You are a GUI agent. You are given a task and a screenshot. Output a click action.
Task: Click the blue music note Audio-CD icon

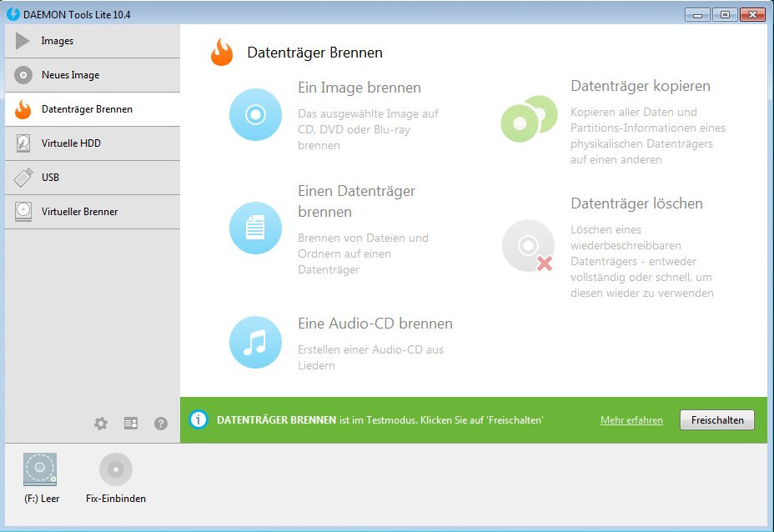(x=255, y=342)
